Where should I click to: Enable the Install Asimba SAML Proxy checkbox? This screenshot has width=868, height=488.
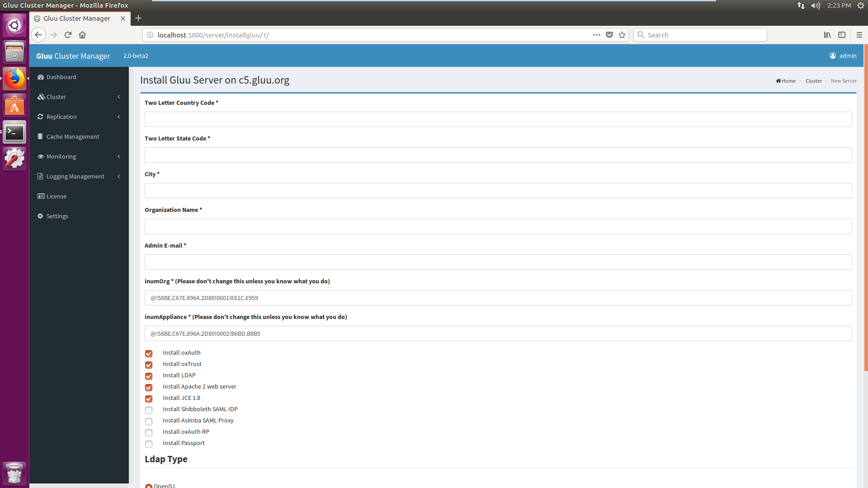(148, 421)
